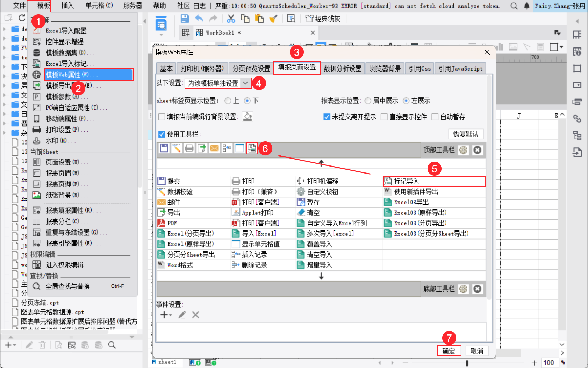The width and height of the screenshot is (588, 368).
Task: Click the hyperlink icon in the right sidebar
Action: point(578,119)
